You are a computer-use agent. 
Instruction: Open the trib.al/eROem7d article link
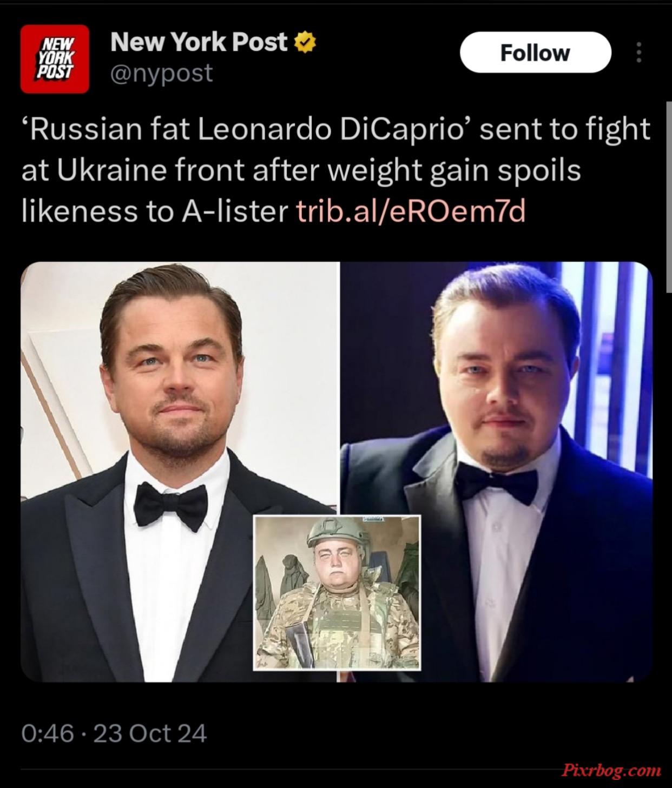(411, 211)
